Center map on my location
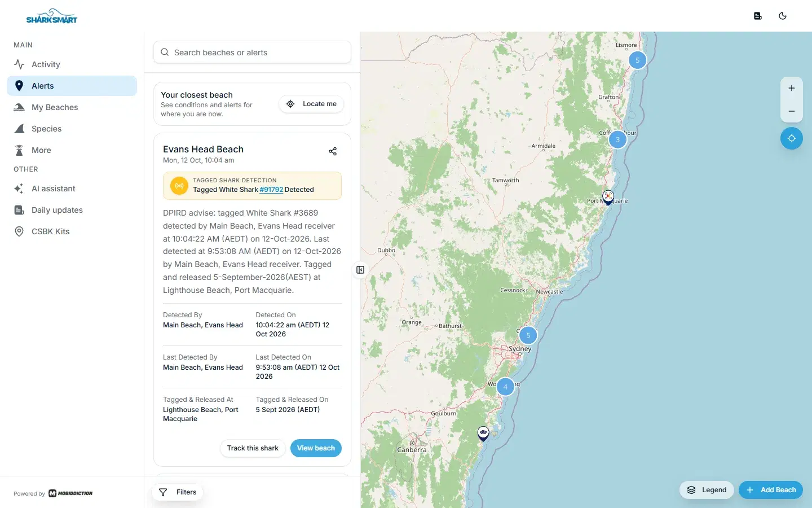The height and width of the screenshot is (508, 812). (792, 138)
